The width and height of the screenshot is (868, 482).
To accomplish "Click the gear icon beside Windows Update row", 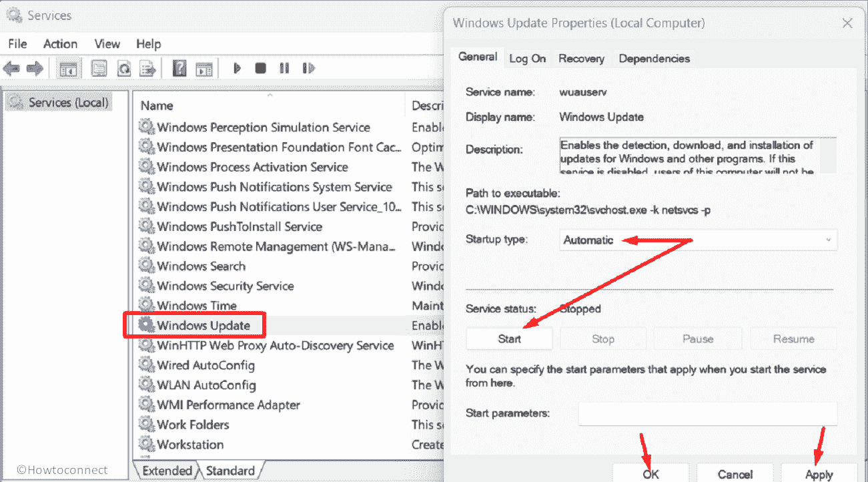I will pyautogui.click(x=145, y=325).
